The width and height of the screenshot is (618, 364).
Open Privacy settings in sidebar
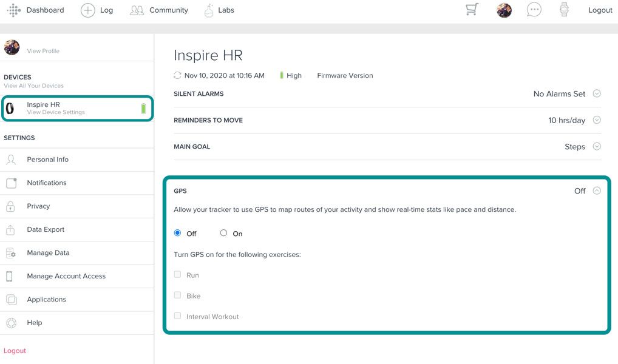(38, 206)
